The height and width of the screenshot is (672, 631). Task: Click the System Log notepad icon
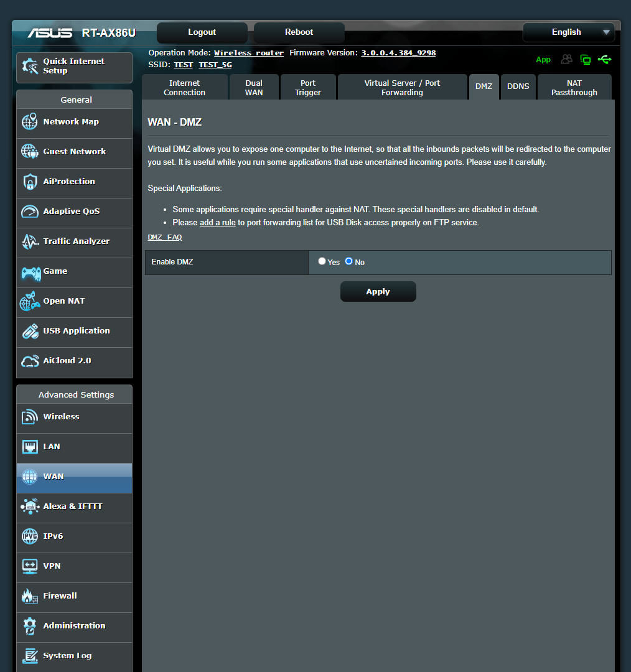pos(30,656)
